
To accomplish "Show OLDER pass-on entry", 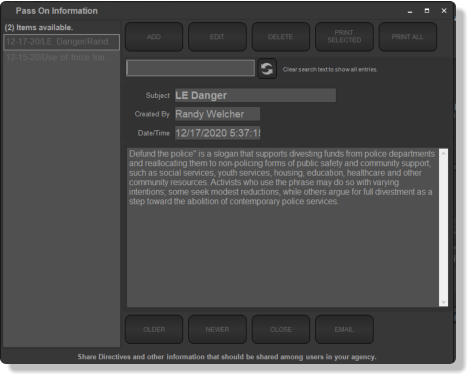I will click(154, 329).
